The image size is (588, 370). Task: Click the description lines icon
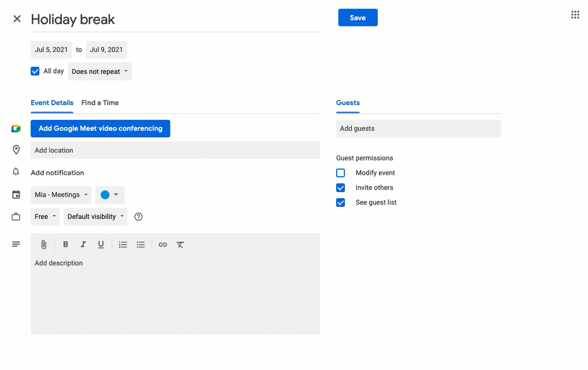click(x=16, y=244)
